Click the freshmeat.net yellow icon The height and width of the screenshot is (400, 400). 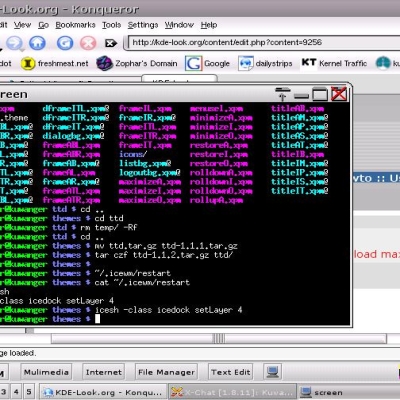(28, 63)
